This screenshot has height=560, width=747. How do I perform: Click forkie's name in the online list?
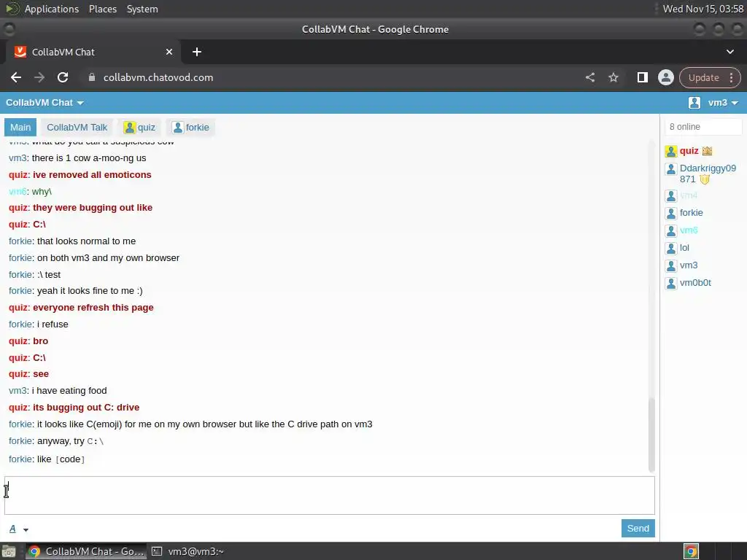pyautogui.click(x=692, y=213)
